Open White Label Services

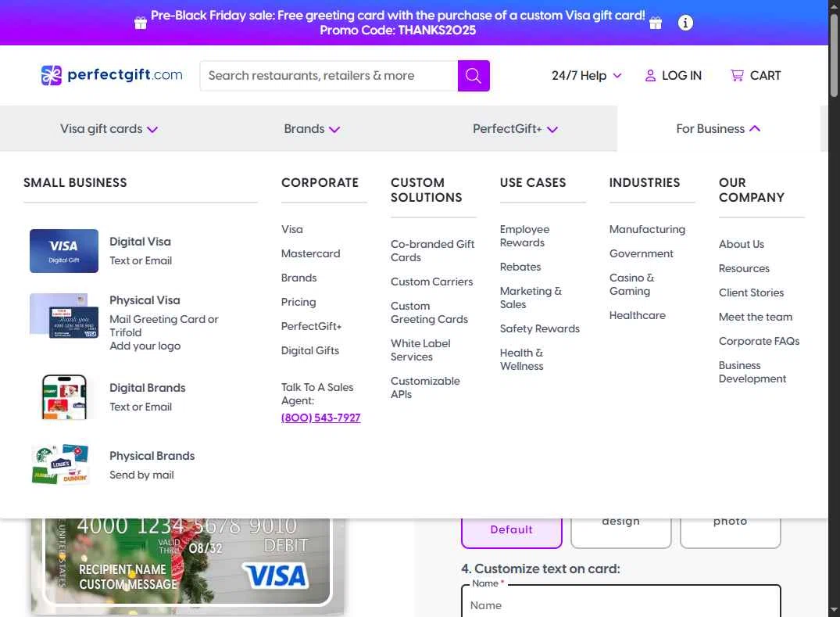(420, 350)
